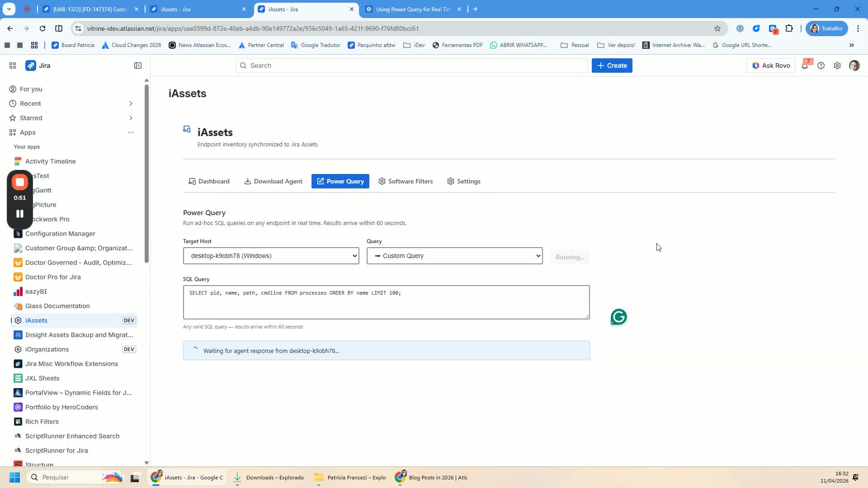Reload the current browser page
Image resolution: width=868 pixels, height=488 pixels.
tap(42, 28)
